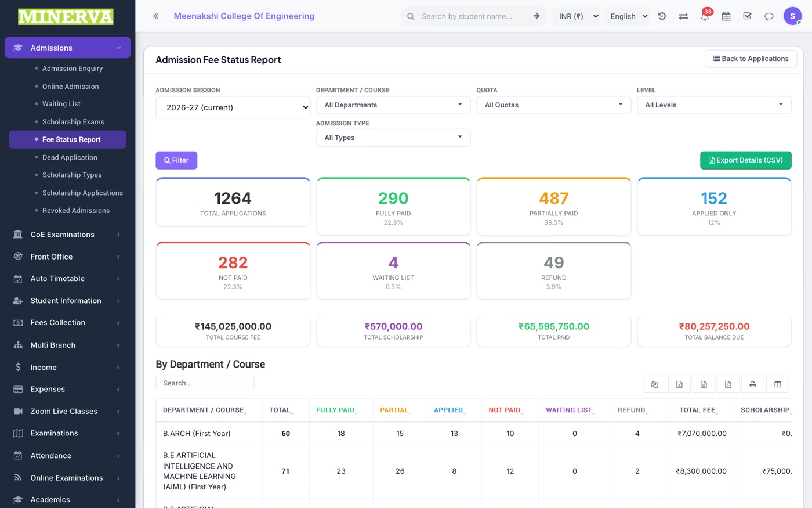Screen dimensions: 812x508
Task: Open the tasks checkmark icon
Action: pos(748,16)
